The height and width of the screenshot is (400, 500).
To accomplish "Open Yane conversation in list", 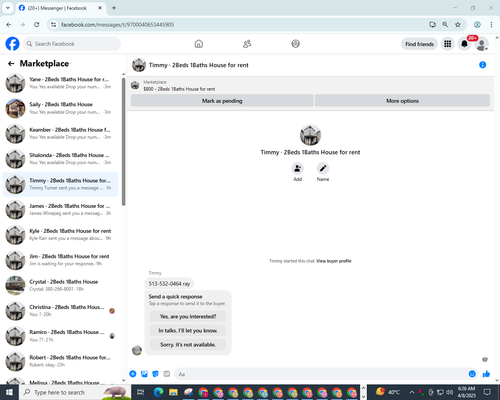I will (x=60, y=83).
